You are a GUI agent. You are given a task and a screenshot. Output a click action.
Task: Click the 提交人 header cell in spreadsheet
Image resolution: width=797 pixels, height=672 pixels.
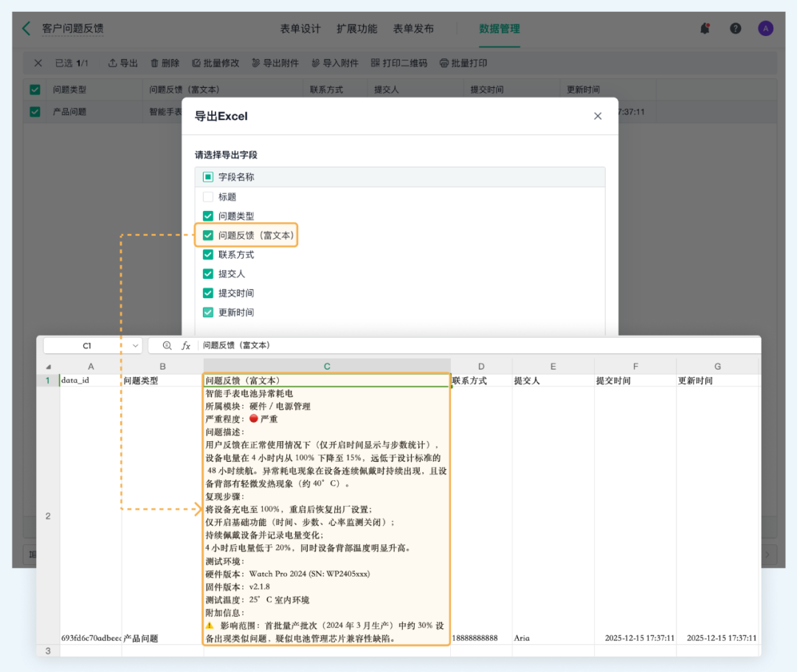[x=553, y=381]
